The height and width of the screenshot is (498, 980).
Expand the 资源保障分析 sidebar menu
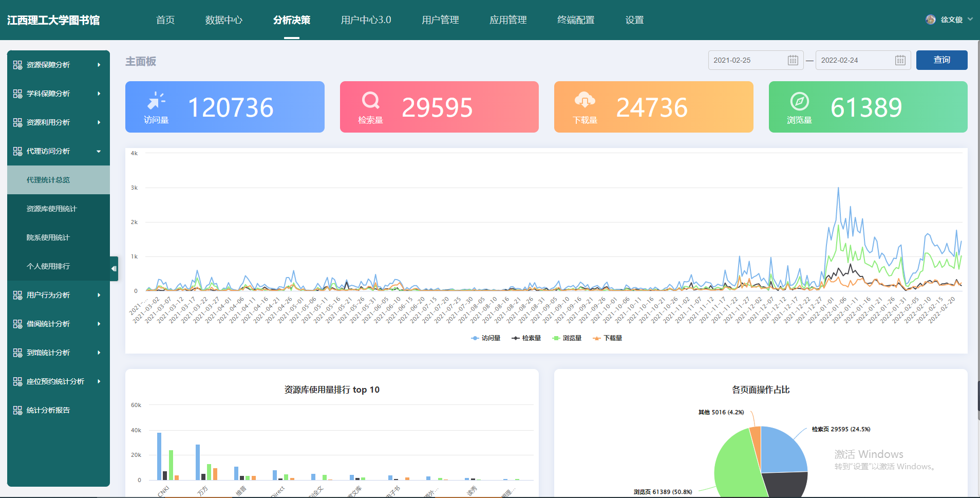point(59,65)
